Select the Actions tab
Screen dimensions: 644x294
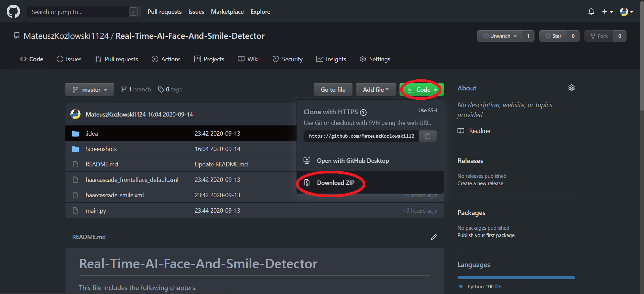[x=166, y=59]
